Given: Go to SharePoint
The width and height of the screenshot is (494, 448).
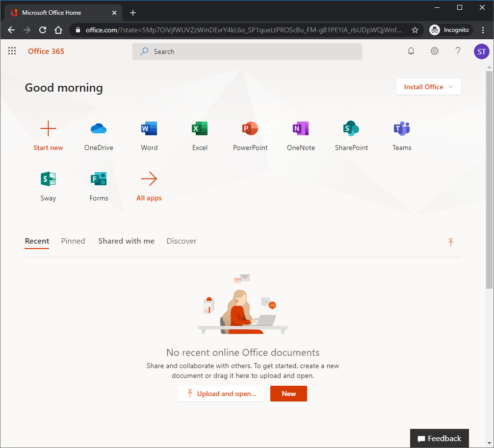Looking at the screenshot, I should click(351, 129).
